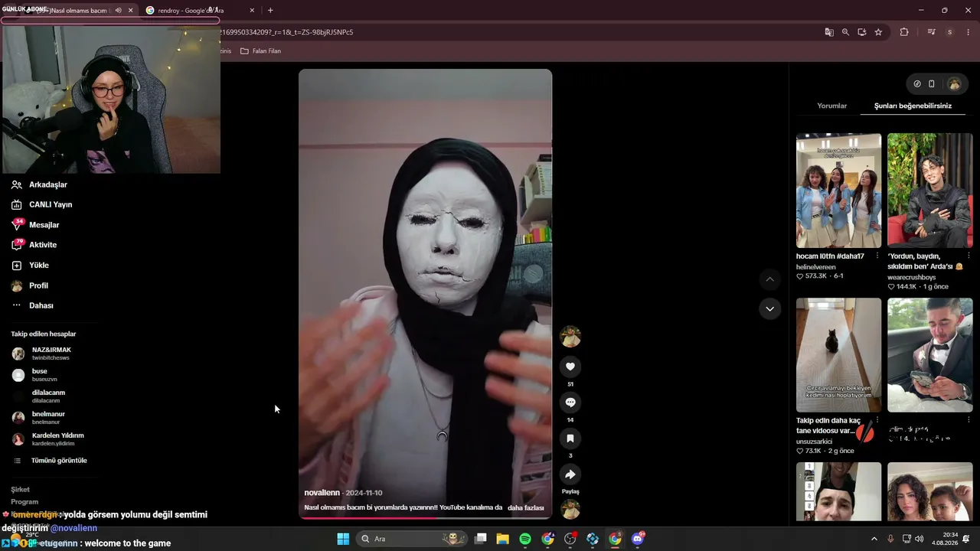Go to the next video with down arrow
Image resolution: width=980 pixels, height=551 pixels.
coord(769,308)
